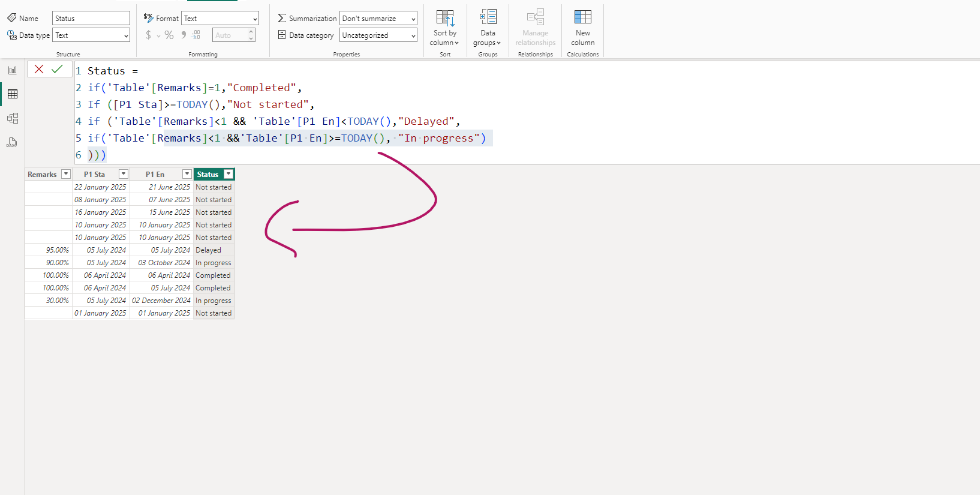Open the Summarization dropdown

pyautogui.click(x=378, y=19)
